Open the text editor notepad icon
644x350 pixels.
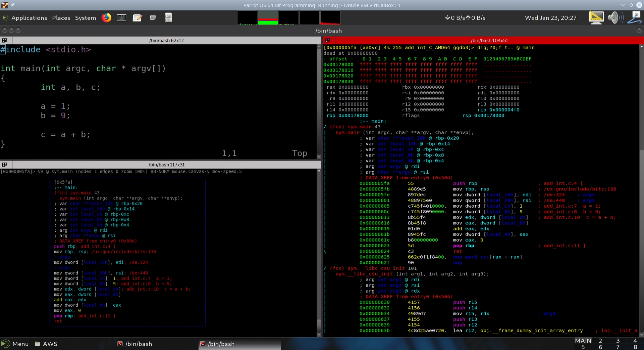pyautogui.click(x=137, y=18)
